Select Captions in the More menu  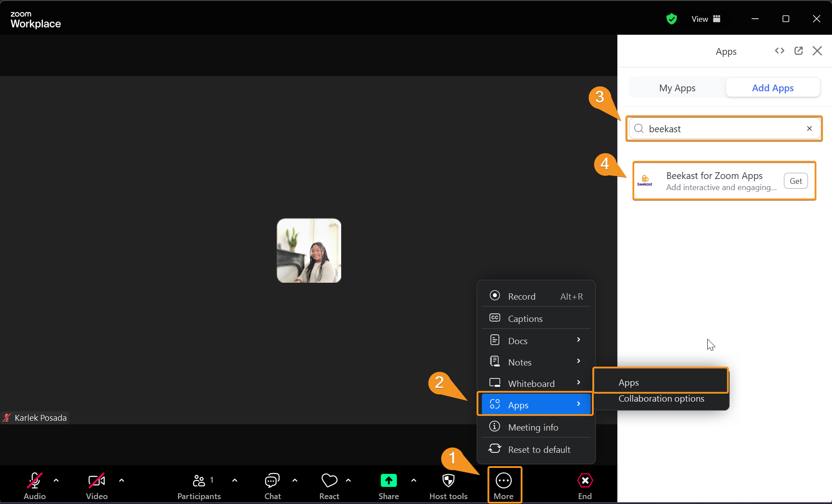tap(536, 318)
